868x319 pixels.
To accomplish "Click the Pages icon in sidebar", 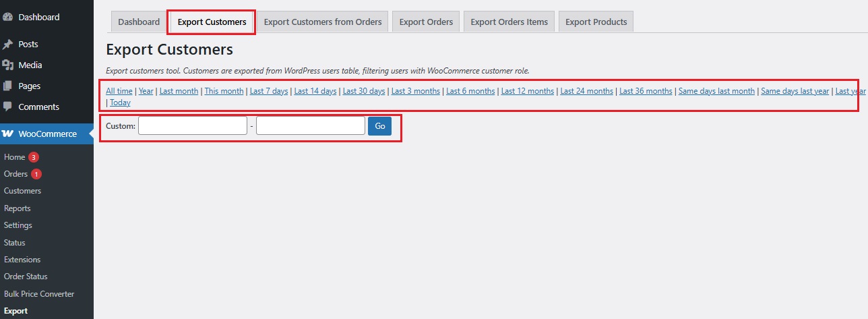I will point(8,86).
